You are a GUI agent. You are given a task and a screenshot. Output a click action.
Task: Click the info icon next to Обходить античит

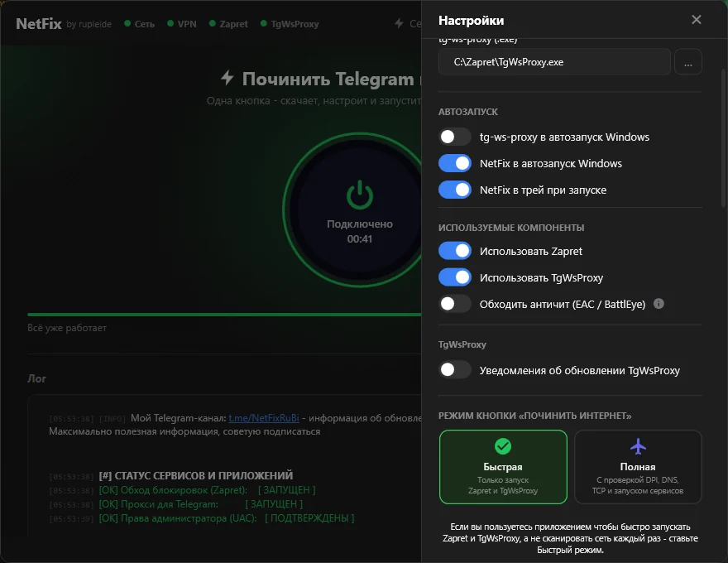coord(659,304)
